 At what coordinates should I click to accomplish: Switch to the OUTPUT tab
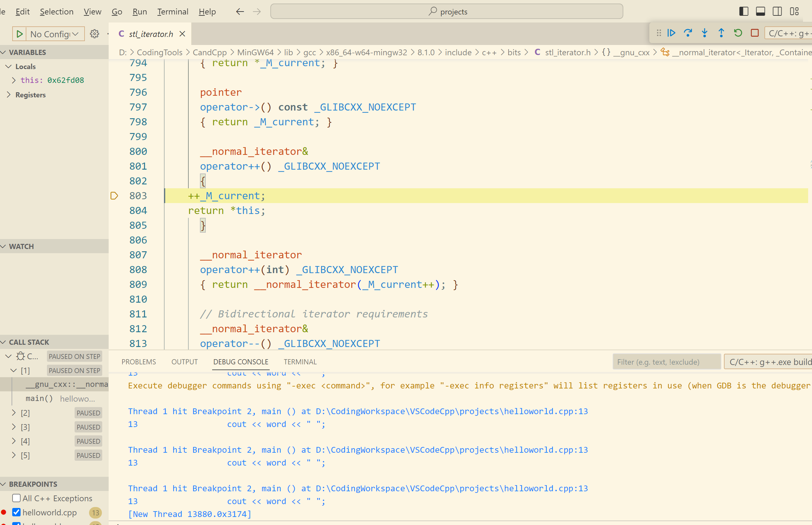(x=185, y=362)
